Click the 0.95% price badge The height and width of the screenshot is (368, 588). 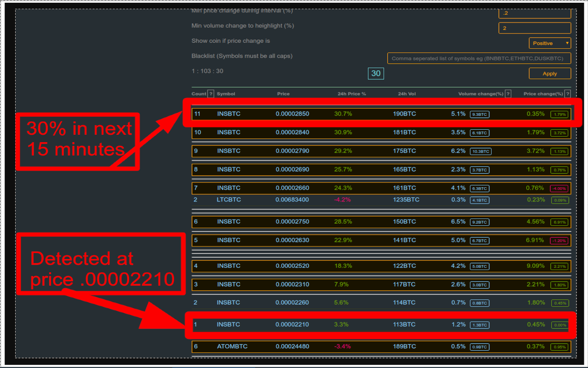[560, 347]
